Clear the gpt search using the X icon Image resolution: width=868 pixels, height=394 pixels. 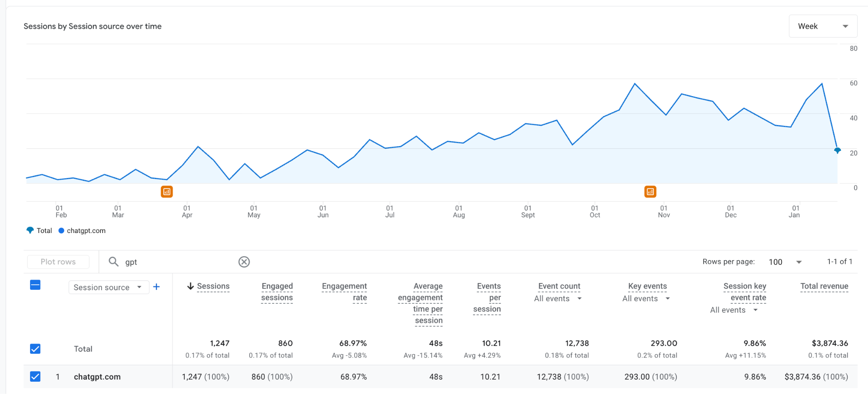click(244, 261)
